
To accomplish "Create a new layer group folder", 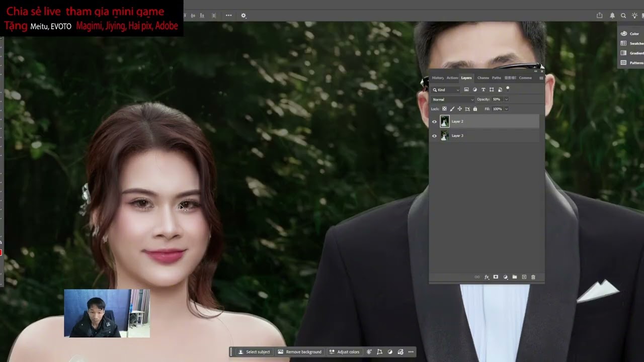I will (514, 277).
